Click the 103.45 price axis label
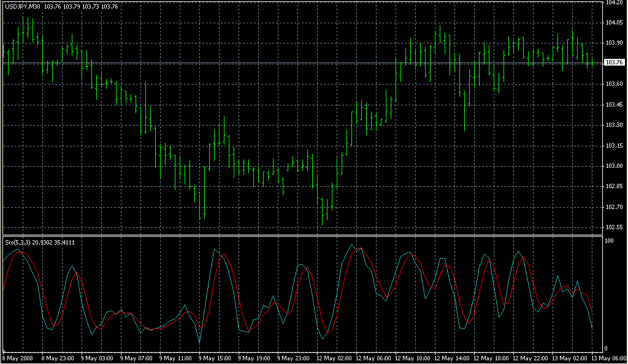Viewport: 628px width, 364px height. click(614, 105)
